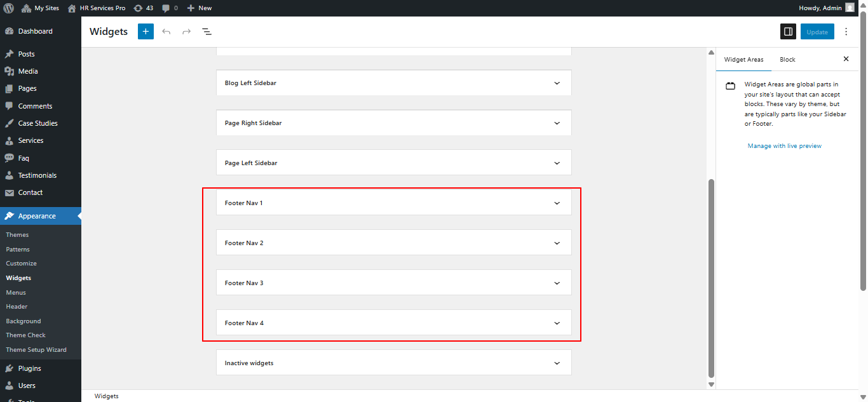The width and height of the screenshot is (868, 402).
Task: Click the Update button
Action: 817,31
